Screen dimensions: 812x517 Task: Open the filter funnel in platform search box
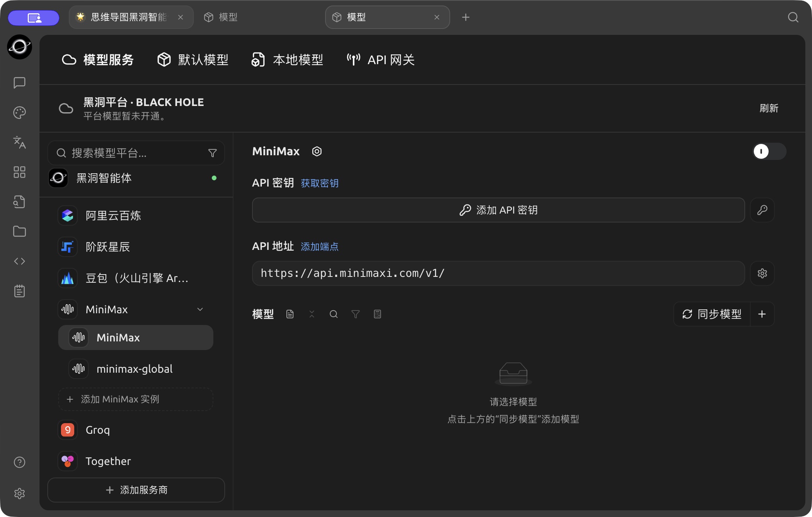(x=213, y=153)
